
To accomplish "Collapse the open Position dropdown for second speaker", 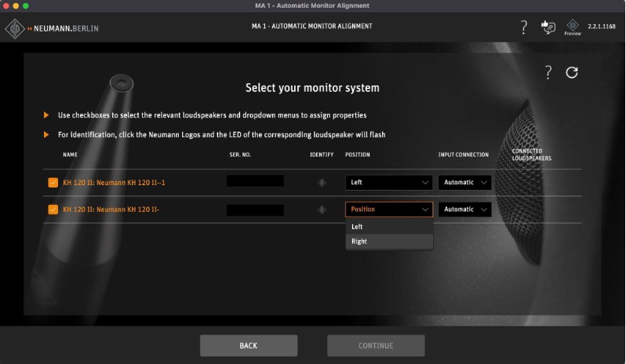I will pos(389,209).
